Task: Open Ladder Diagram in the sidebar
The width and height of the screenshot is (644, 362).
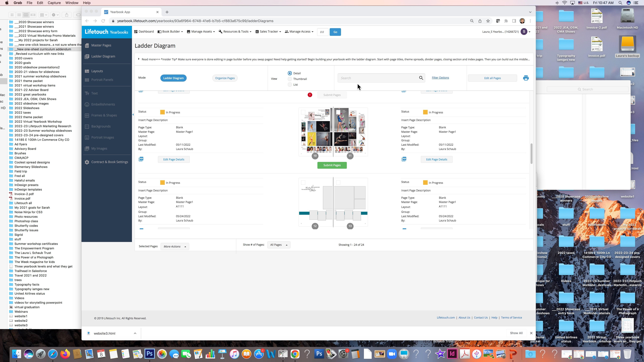Action: pyautogui.click(x=103, y=56)
